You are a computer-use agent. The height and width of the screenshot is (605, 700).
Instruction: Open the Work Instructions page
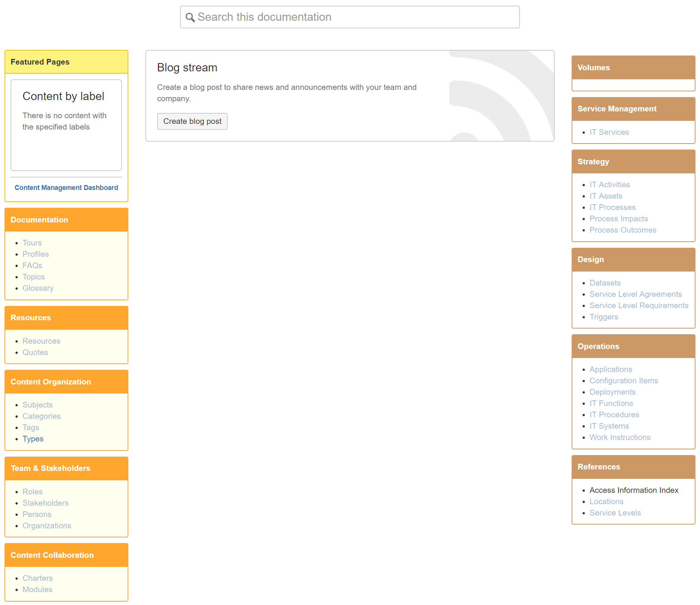(x=620, y=437)
